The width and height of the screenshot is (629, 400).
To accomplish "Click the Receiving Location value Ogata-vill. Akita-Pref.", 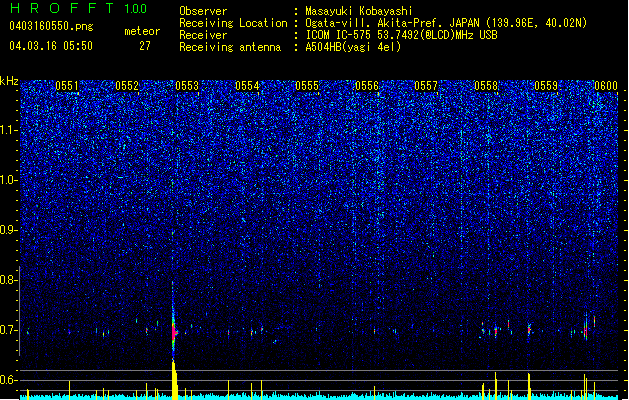I will 374,23.
